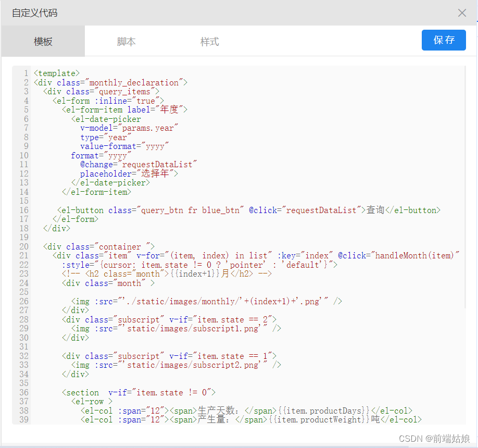The height and width of the screenshot is (448, 478).
Task: Switch to the 样式 tab
Action: 209,40
